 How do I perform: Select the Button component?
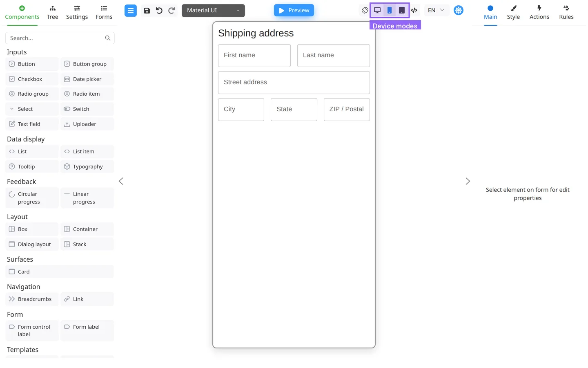tap(32, 64)
